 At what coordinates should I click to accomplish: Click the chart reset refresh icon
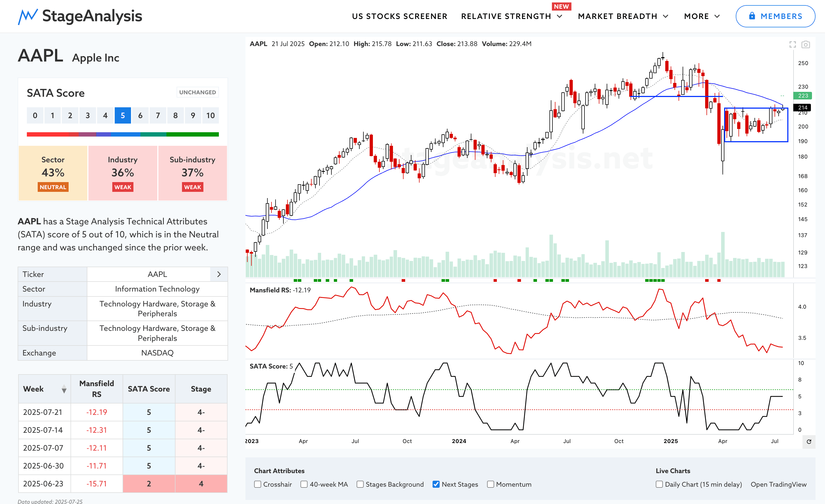click(809, 441)
